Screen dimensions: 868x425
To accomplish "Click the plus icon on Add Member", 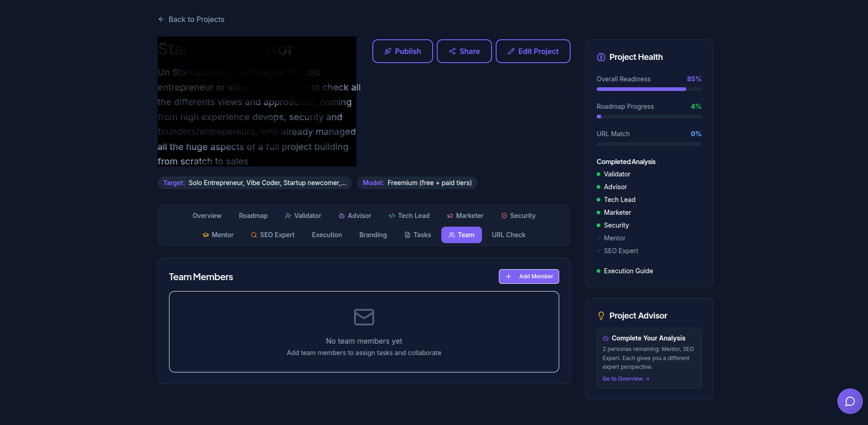I will 508,276.
